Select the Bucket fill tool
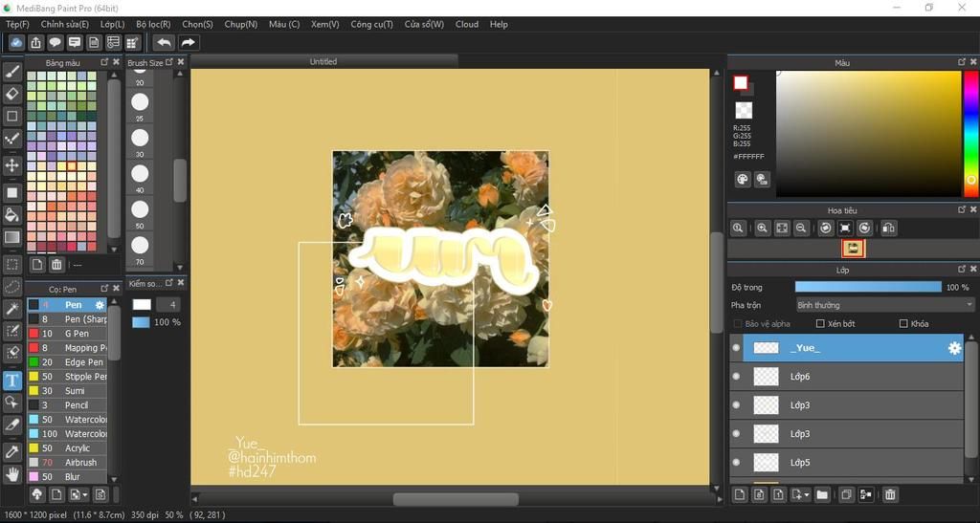This screenshot has height=523, width=980. [x=11, y=215]
